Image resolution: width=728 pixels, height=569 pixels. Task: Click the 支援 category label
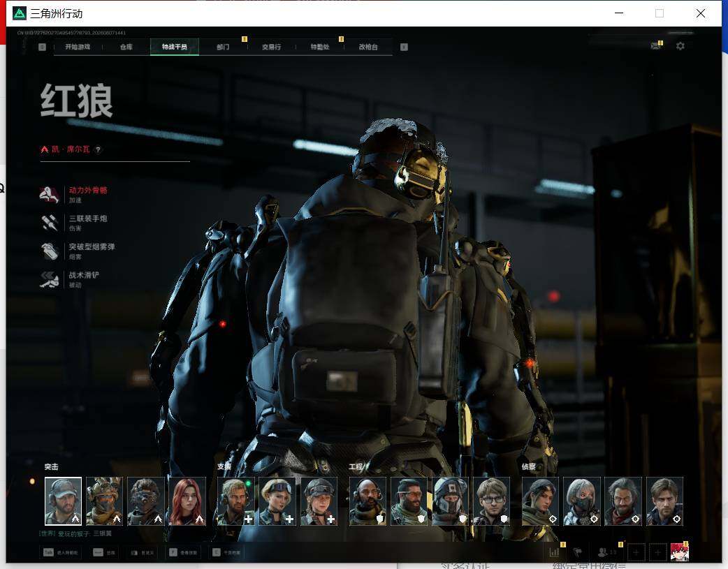[224, 467]
